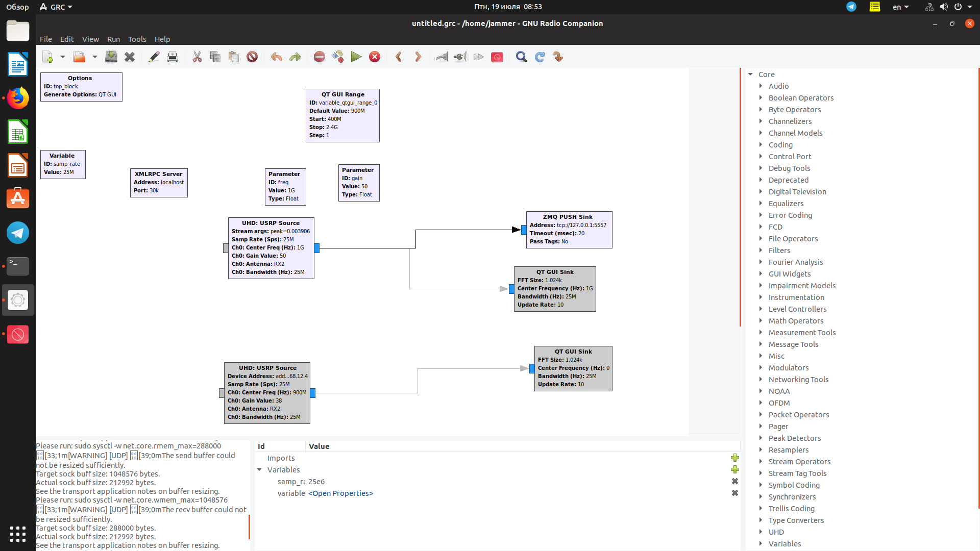This screenshot has width=980, height=551.
Task: Reload blocks icon
Action: pyautogui.click(x=540, y=57)
